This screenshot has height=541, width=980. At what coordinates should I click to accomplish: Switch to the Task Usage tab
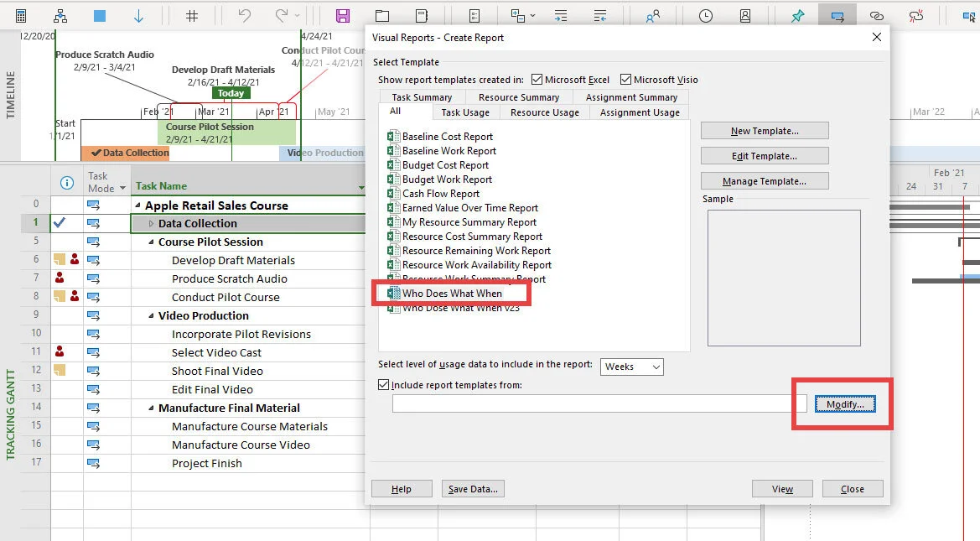pyautogui.click(x=465, y=112)
